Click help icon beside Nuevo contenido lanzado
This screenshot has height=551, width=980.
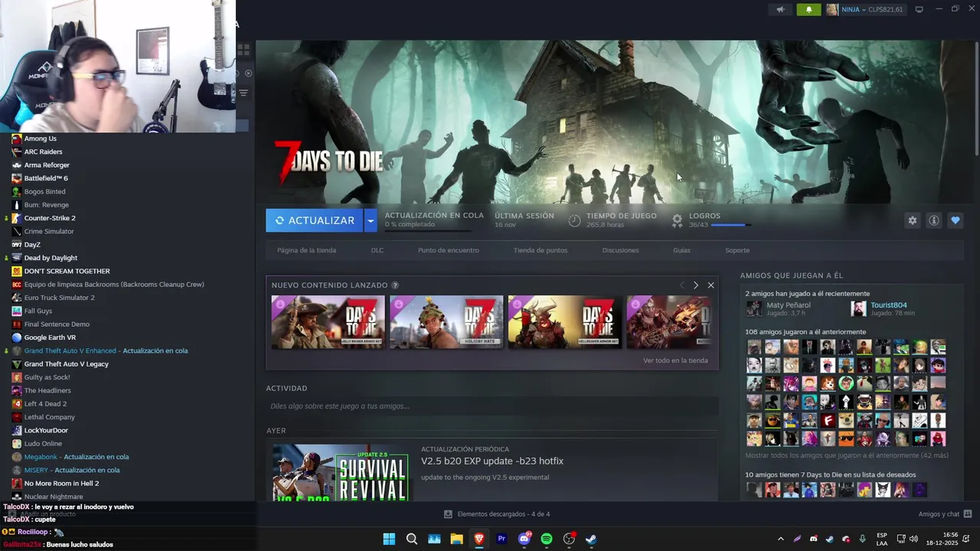[395, 285]
